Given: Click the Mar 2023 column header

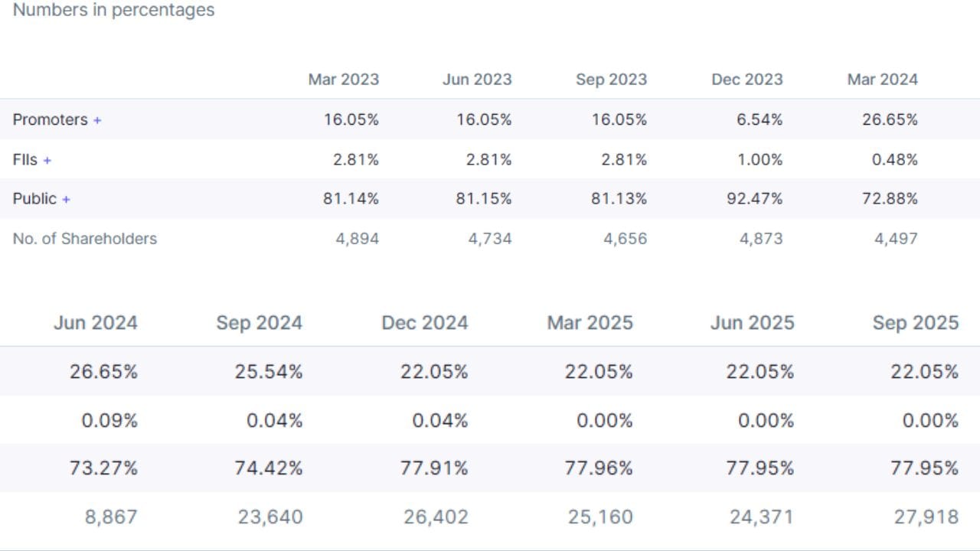Looking at the screenshot, I should pyautogui.click(x=343, y=80).
